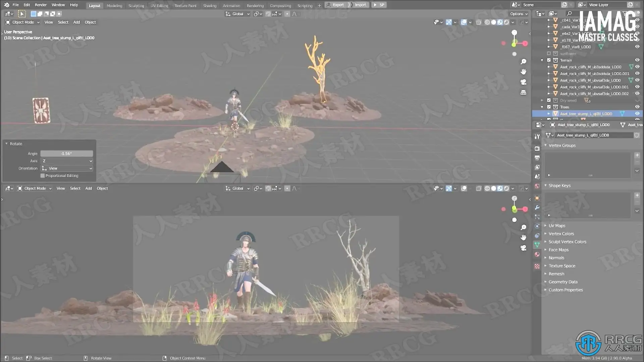Hide the Terrain collection with eye icon
This screenshot has width=644, height=362.
coord(637,60)
